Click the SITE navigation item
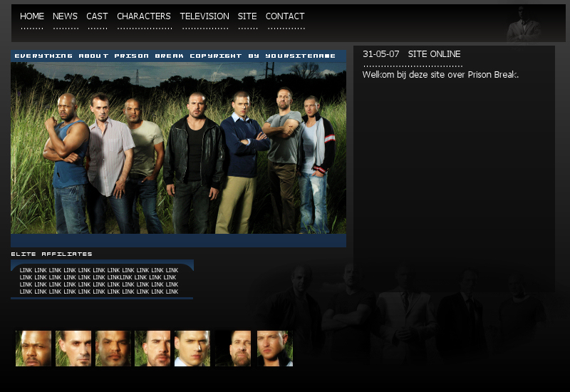Screen dimensions: 570x392 pyautogui.click(x=247, y=16)
